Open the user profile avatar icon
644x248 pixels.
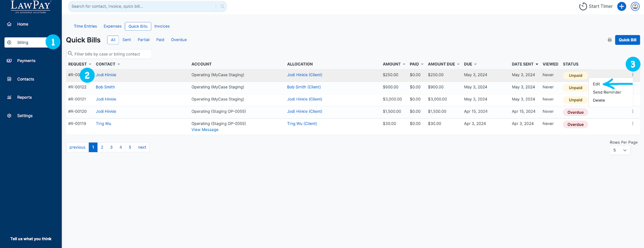(x=635, y=6)
